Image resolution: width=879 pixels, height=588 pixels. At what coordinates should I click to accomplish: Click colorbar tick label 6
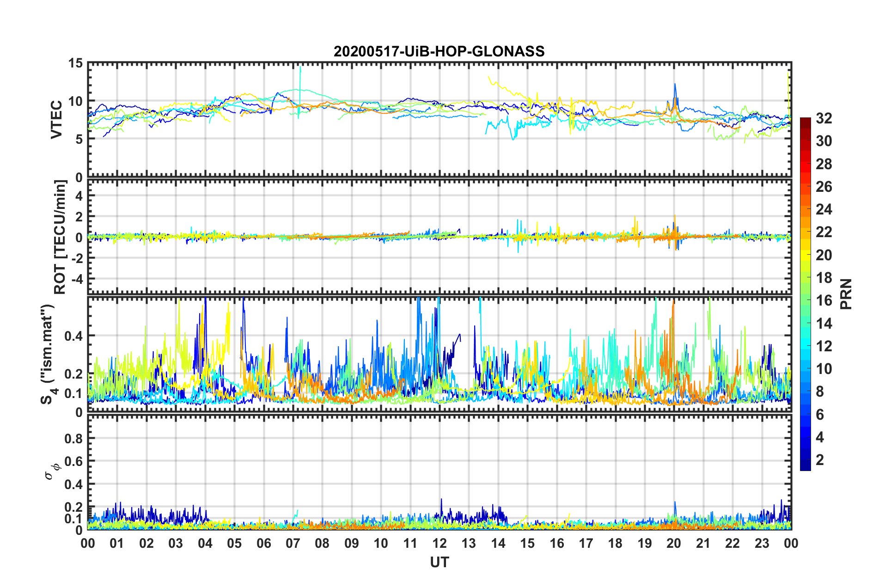click(x=820, y=414)
